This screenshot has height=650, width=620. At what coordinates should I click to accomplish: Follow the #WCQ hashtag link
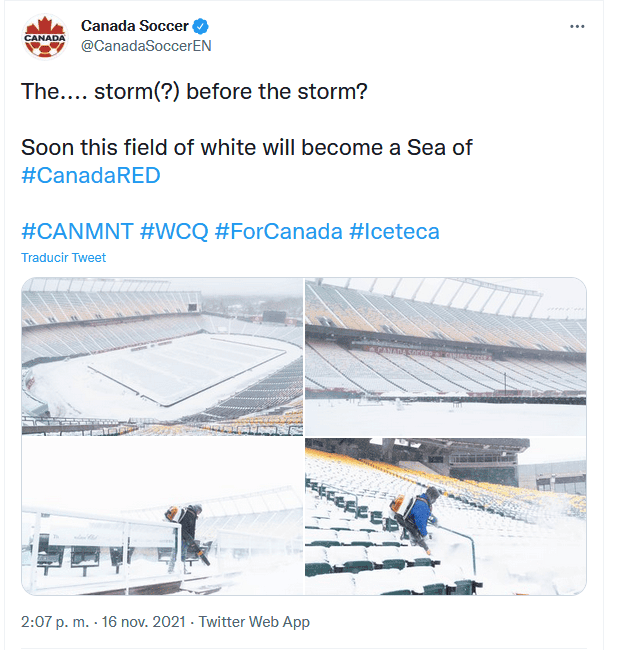click(174, 231)
